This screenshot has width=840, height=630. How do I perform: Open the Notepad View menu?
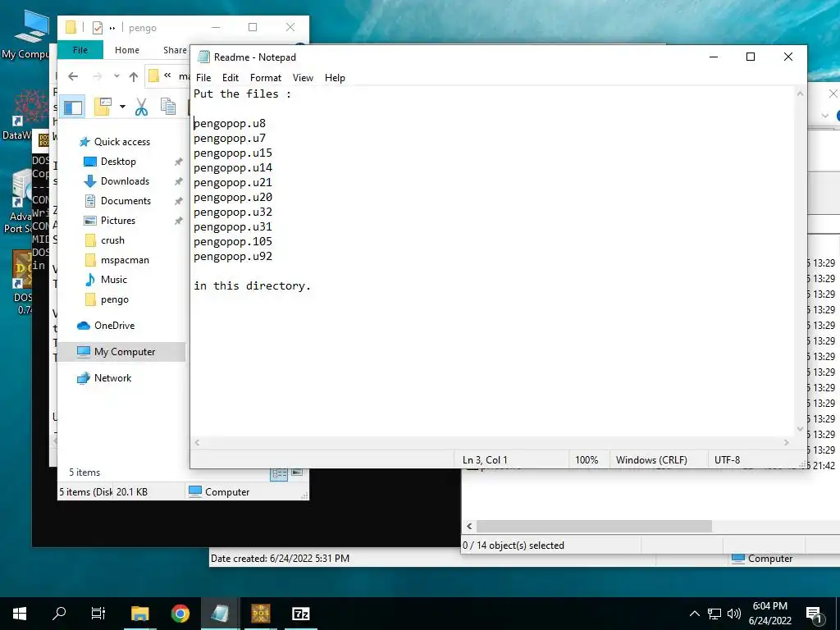(303, 78)
